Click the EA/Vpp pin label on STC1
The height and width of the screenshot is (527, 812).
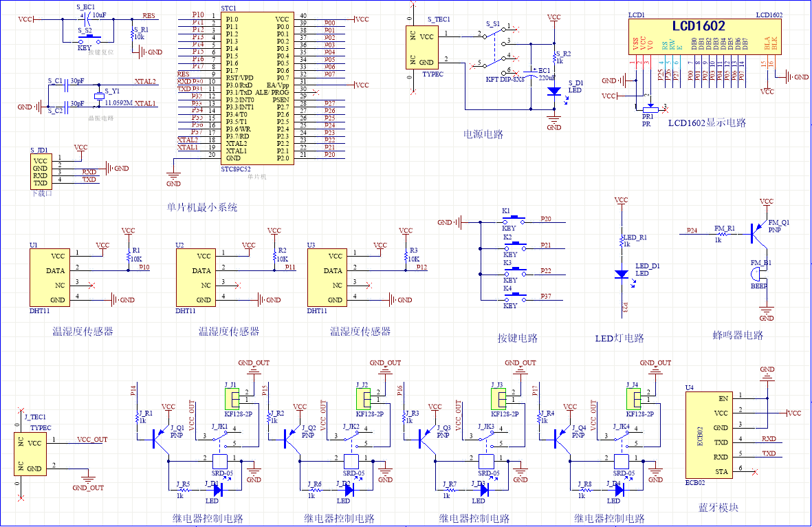(x=278, y=85)
